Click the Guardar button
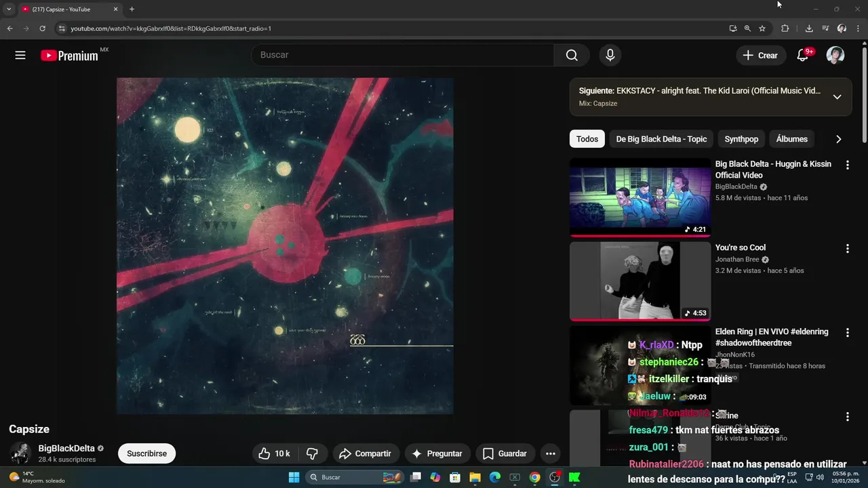The height and width of the screenshot is (488, 868). [505, 453]
